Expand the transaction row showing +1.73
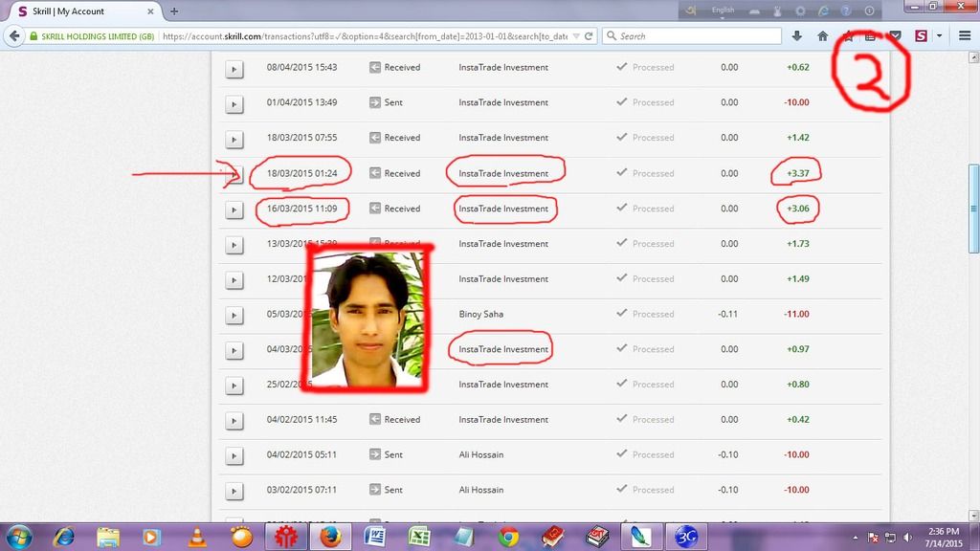 [234, 245]
